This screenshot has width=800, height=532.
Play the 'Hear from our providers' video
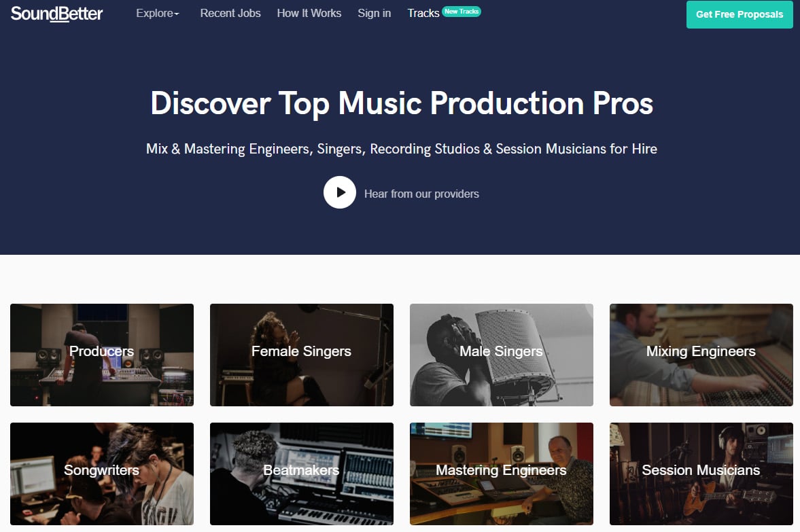(339, 193)
